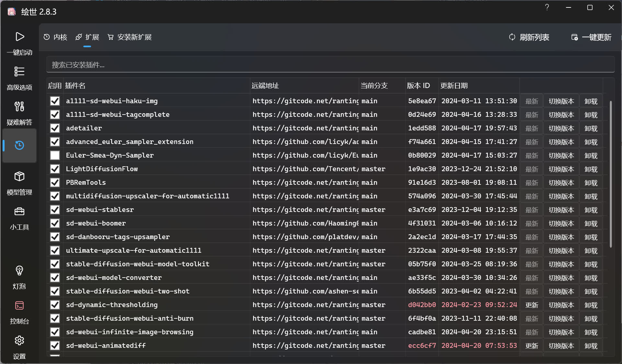Click 更新 for sd-dynamic-thresholding
This screenshot has width=622, height=364.
tap(532, 304)
